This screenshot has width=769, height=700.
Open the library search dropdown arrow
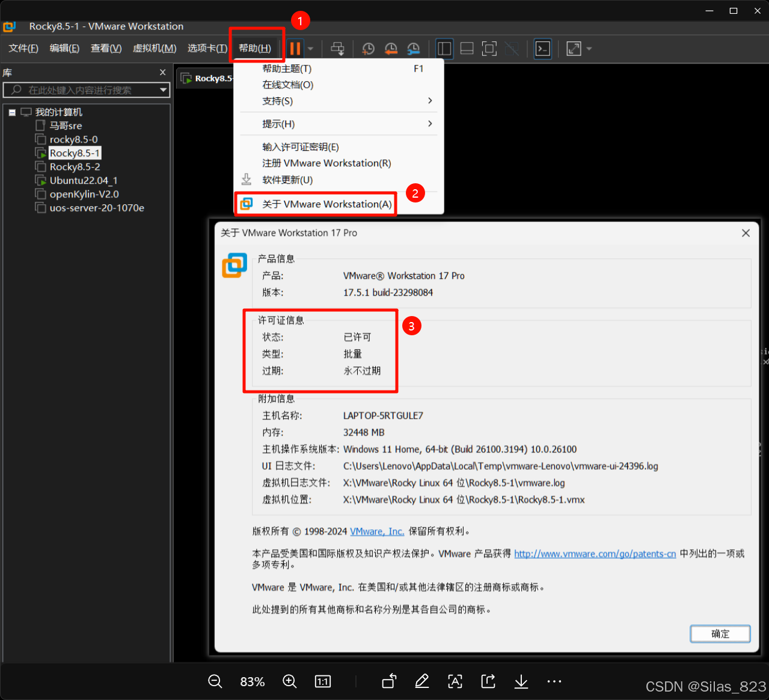point(164,90)
